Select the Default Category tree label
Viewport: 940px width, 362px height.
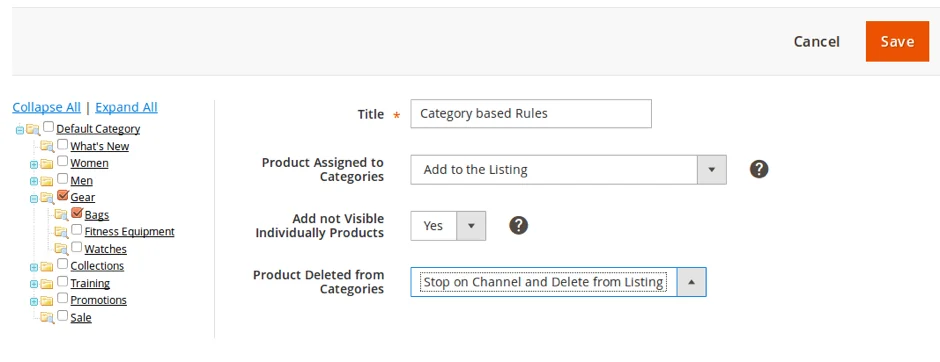98,129
